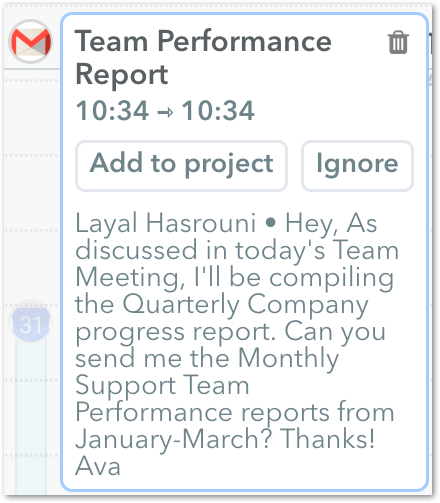440x503 pixels.
Task: Click the start time 10:34
Action: 112,111
